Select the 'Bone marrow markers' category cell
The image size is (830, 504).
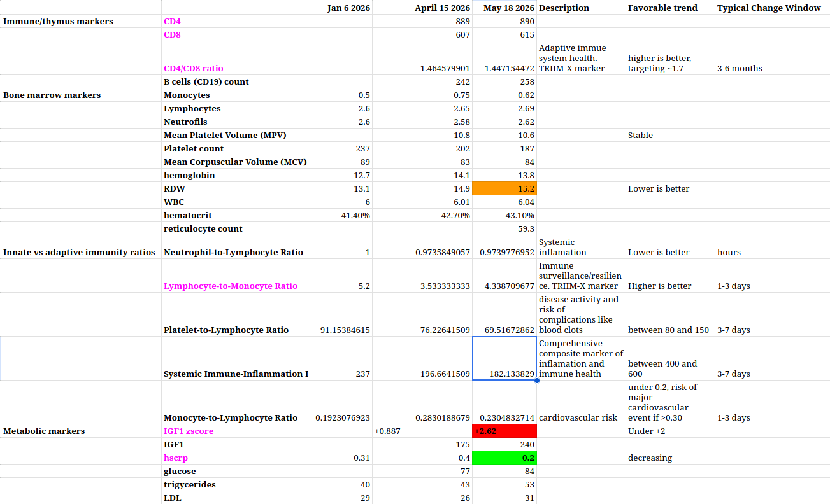pos(82,95)
